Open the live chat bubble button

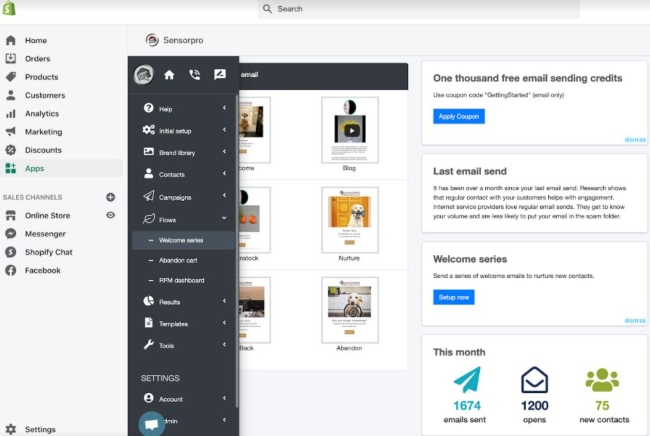pos(151,424)
